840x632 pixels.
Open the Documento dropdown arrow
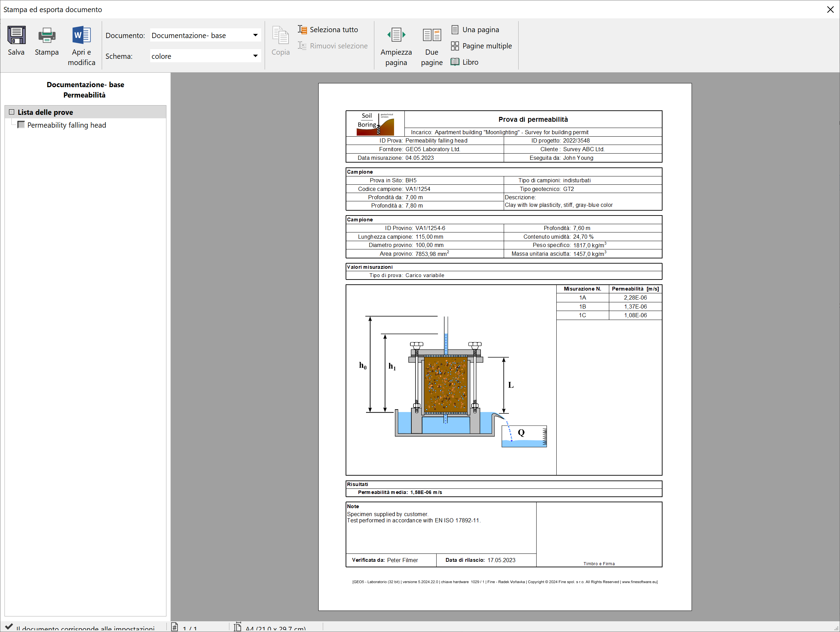pyautogui.click(x=255, y=35)
